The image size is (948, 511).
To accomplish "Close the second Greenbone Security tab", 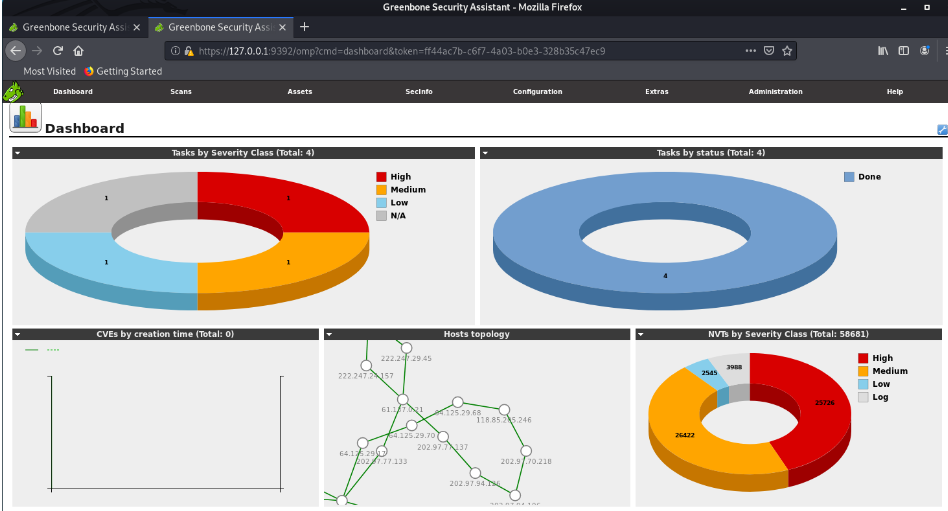I will pos(282,27).
